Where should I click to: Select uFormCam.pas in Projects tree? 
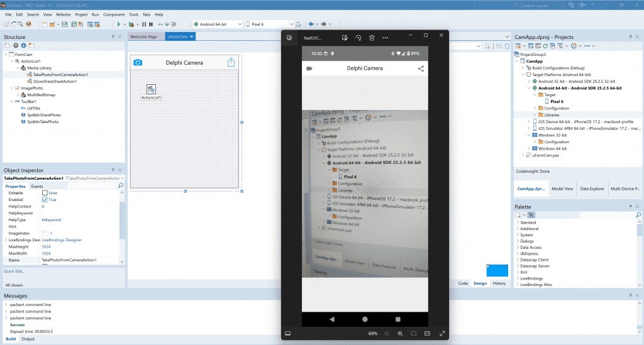click(x=545, y=155)
